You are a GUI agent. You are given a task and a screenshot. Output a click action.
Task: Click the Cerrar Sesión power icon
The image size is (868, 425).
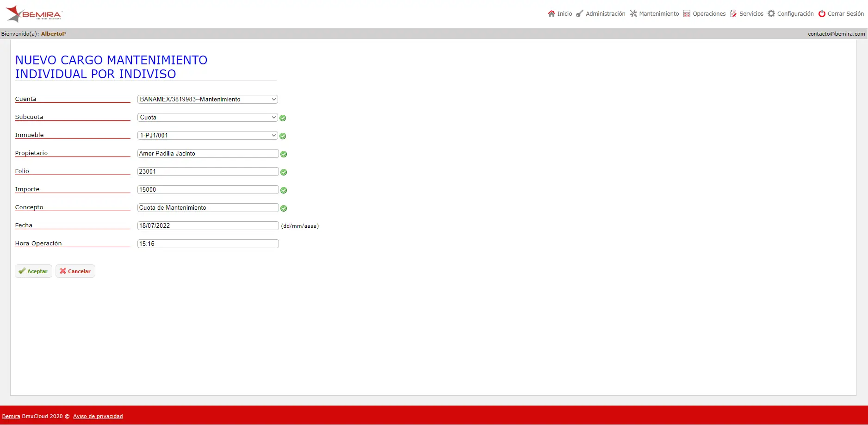point(822,13)
